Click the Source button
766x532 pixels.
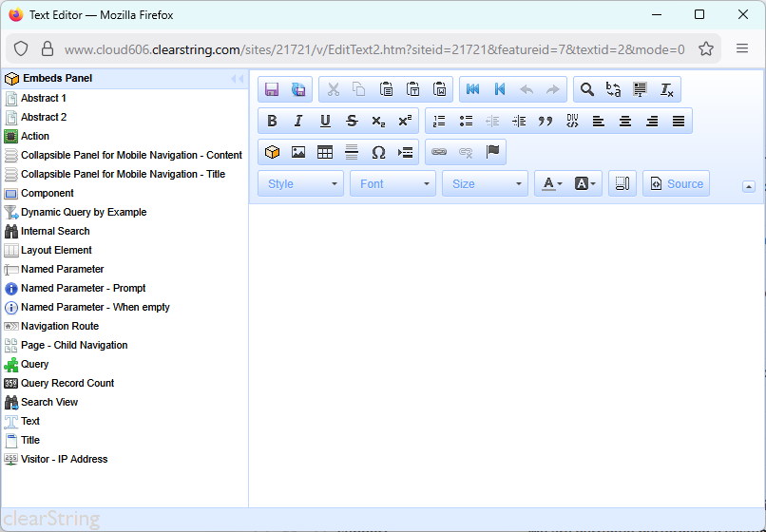(676, 184)
